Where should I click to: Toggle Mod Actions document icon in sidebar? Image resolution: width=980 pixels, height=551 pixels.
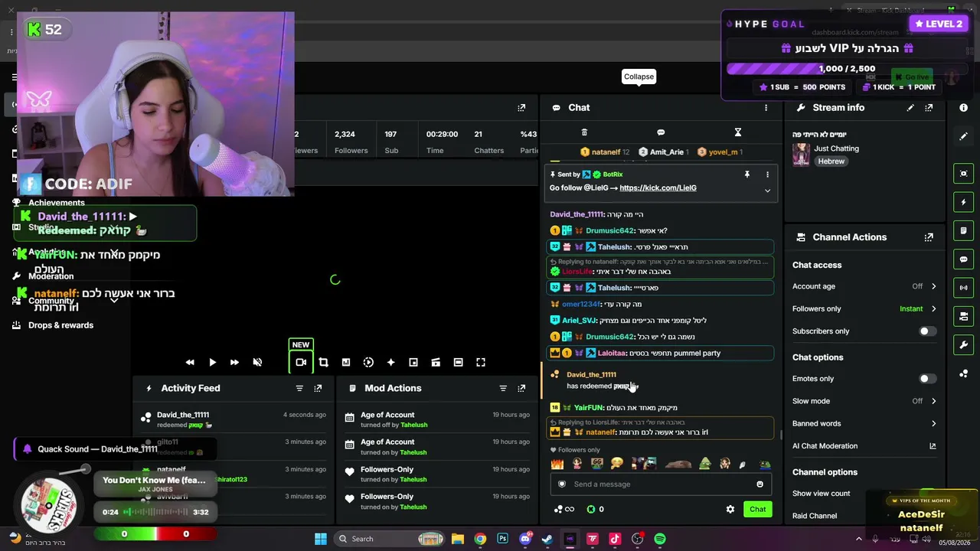click(x=963, y=230)
